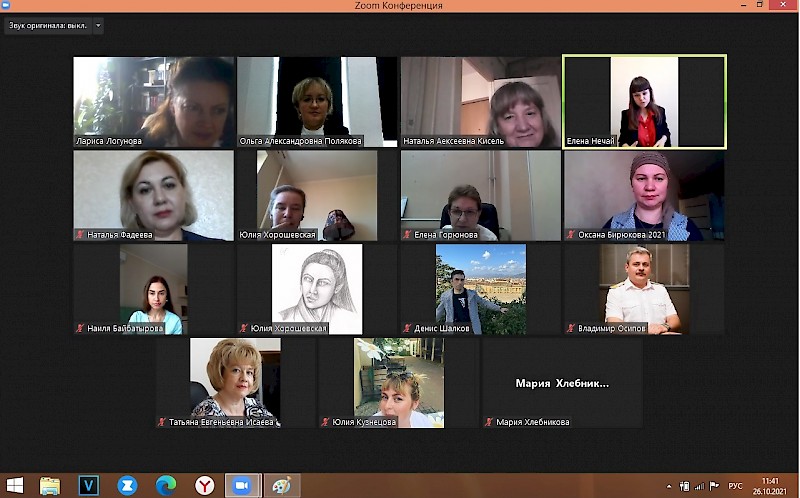Click the muted mic icon beside Денис Шалков
This screenshot has height=498, width=800.
click(407, 328)
